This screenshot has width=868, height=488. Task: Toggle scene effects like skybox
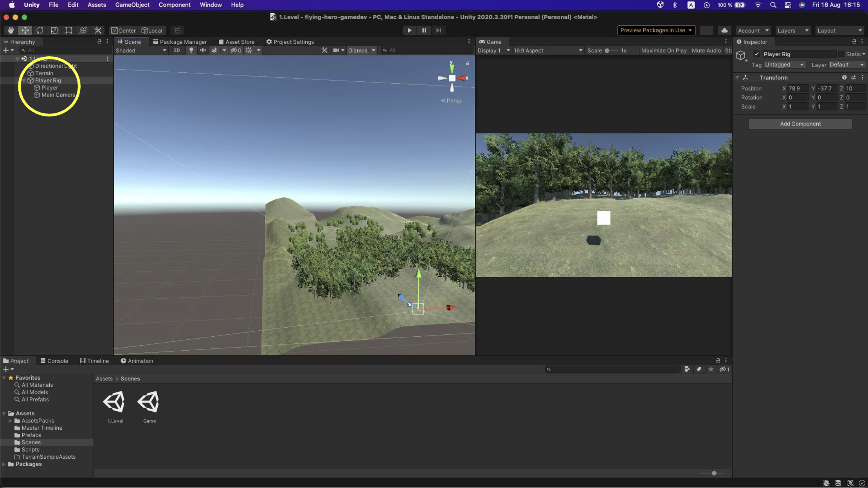(214, 50)
